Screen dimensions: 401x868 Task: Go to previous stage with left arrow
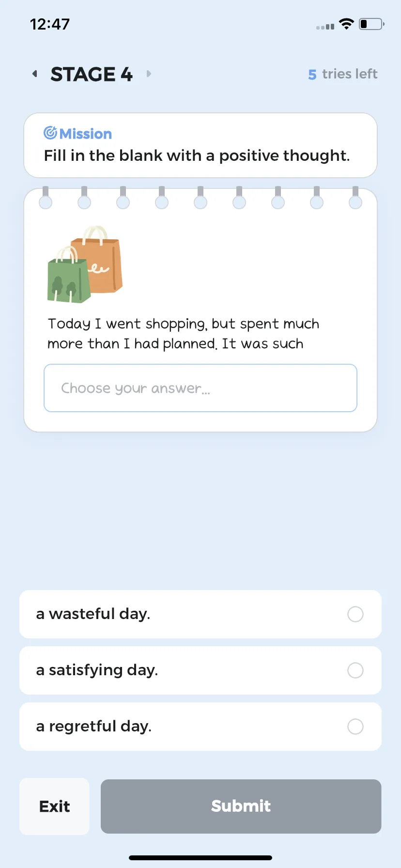(x=34, y=74)
